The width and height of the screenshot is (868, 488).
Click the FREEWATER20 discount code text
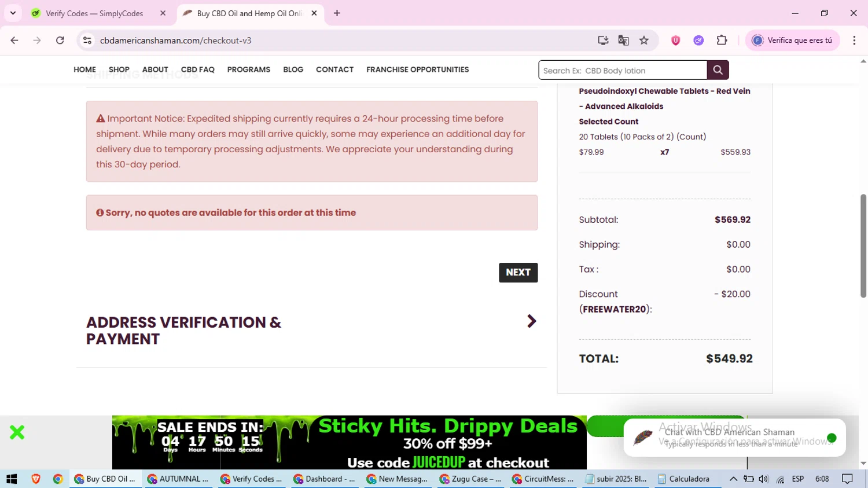click(x=614, y=309)
